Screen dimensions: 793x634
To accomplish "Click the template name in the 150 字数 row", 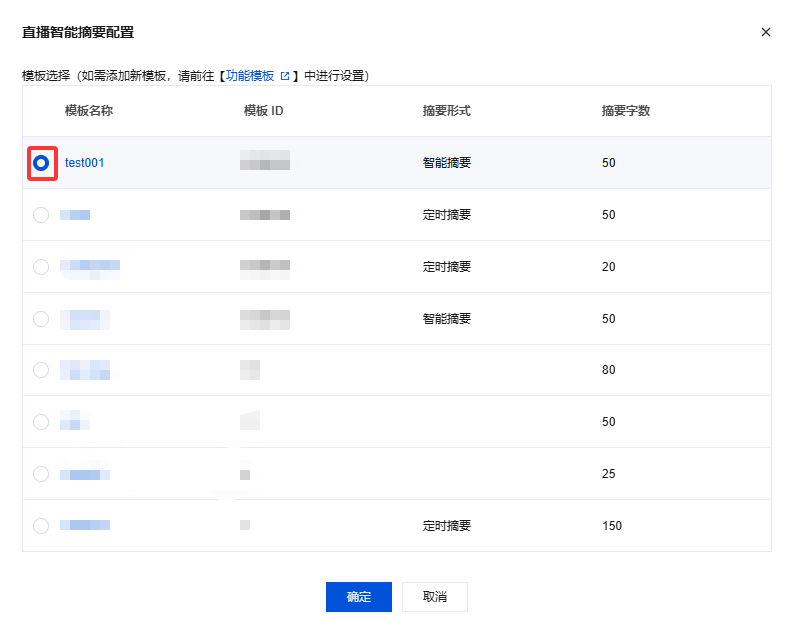I will point(85,526).
